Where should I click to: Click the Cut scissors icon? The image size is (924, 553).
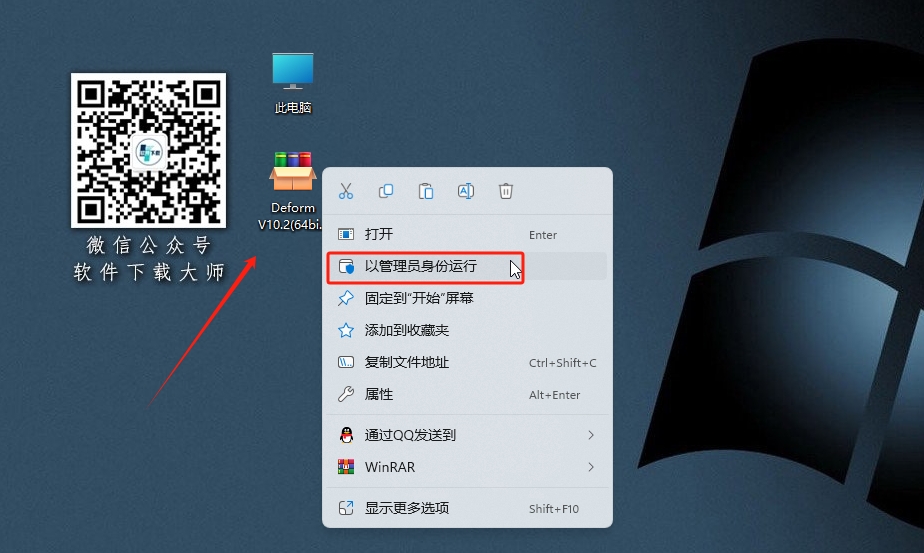[x=346, y=191]
